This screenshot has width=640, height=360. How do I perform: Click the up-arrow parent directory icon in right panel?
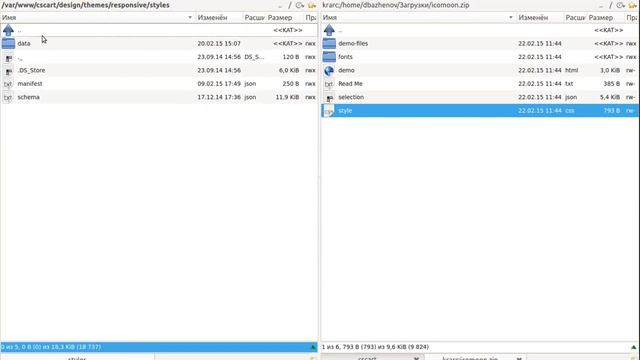pos(329,30)
